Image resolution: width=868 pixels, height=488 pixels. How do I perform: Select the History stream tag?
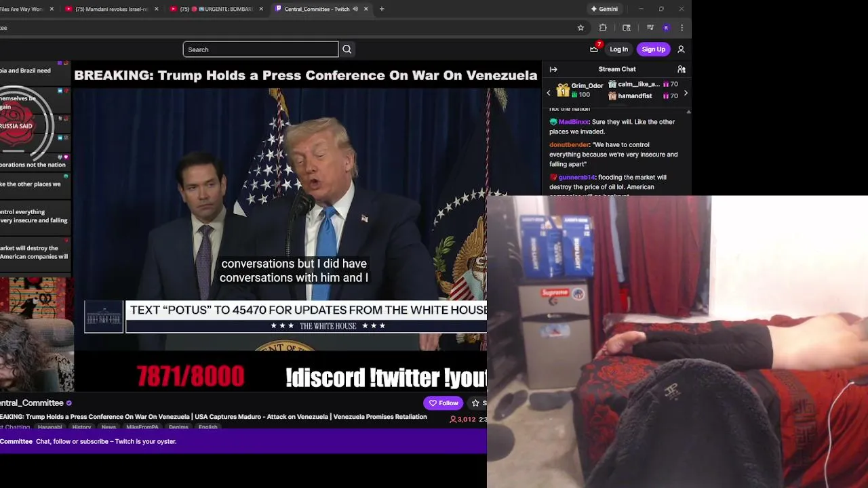(x=81, y=427)
